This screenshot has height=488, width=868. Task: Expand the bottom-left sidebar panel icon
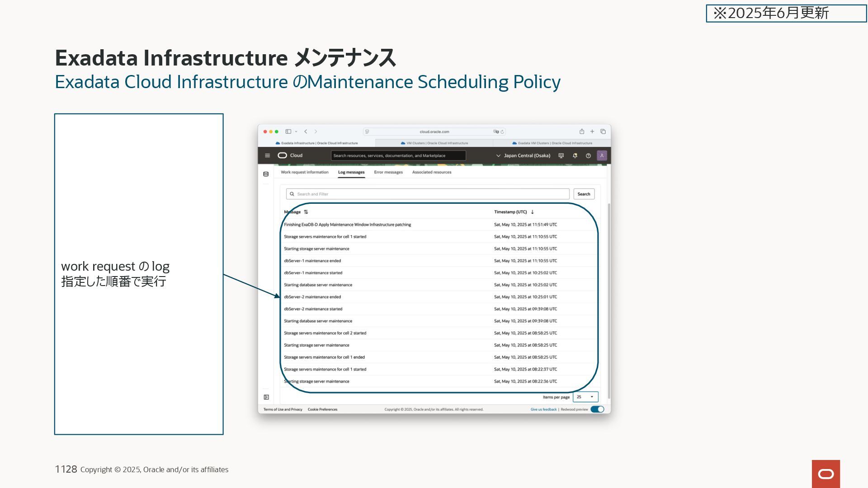click(266, 397)
